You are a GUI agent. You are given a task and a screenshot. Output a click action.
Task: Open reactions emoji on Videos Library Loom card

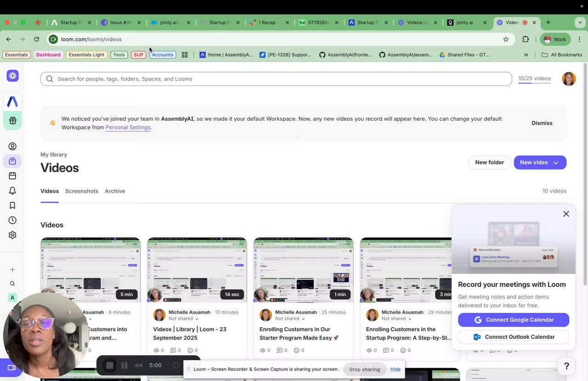coord(192,350)
